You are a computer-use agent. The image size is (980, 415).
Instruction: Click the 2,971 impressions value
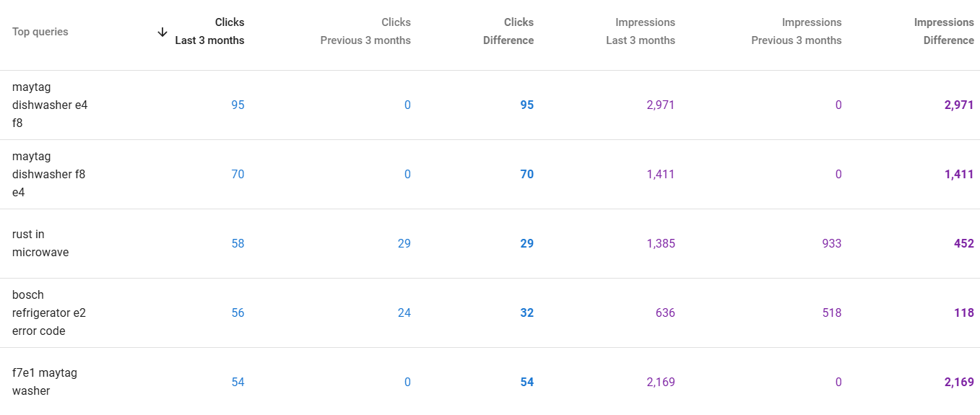click(x=661, y=105)
